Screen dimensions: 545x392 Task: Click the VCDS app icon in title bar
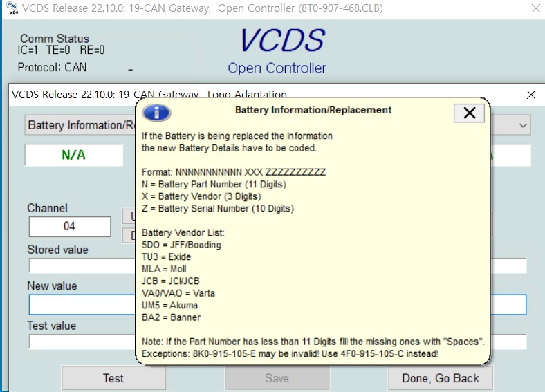click(x=12, y=8)
